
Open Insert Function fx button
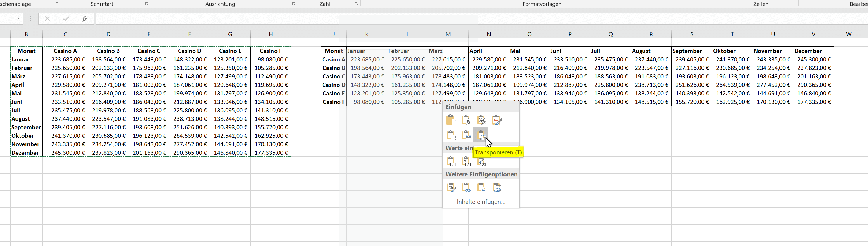tap(84, 19)
